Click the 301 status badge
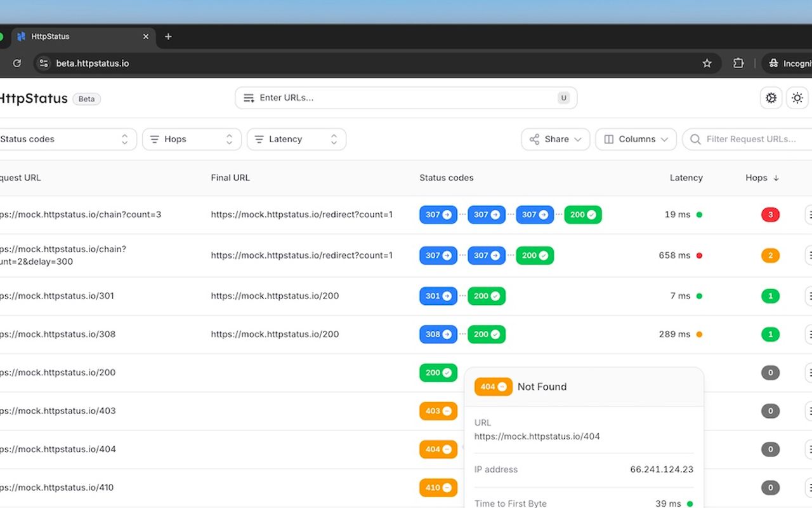The image size is (812, 508). (x=438, y=296)
